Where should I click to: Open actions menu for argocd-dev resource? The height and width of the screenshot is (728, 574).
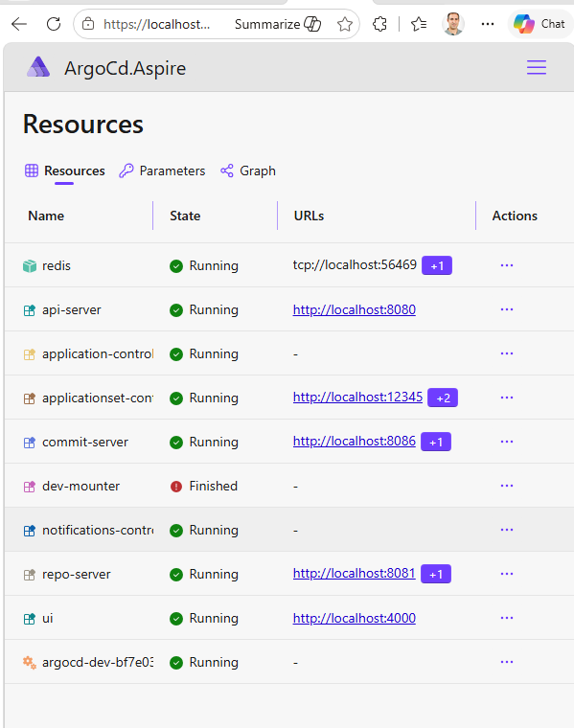click(x=507, y=662)
